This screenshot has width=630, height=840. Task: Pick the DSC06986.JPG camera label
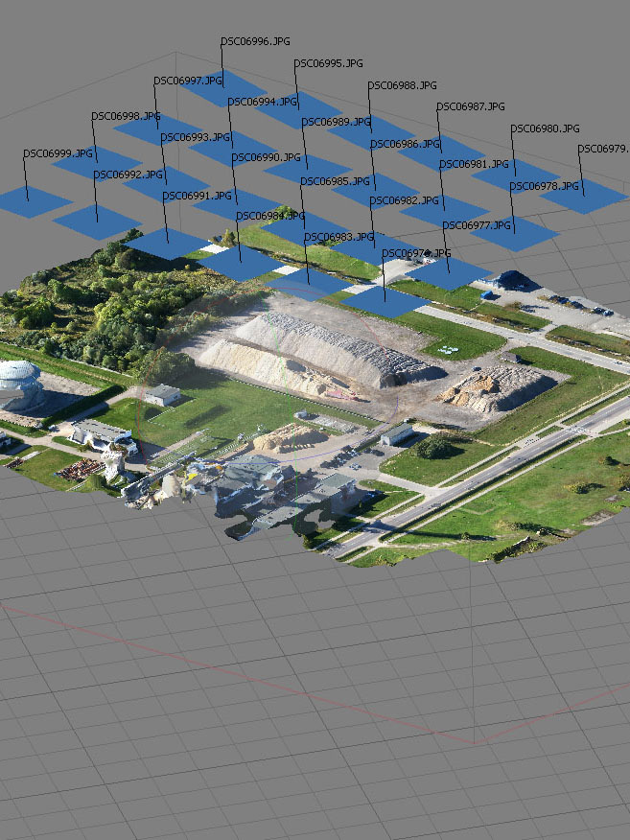click(405, 144)
